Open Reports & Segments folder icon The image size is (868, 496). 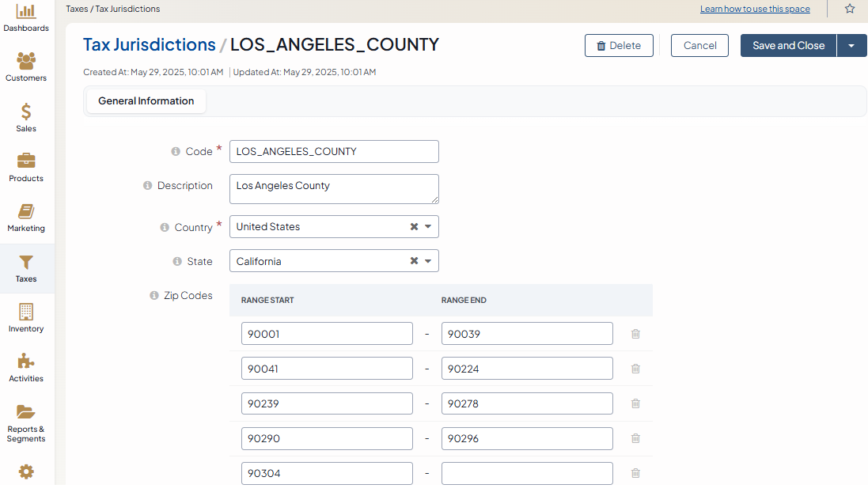[x=26, y=411]
